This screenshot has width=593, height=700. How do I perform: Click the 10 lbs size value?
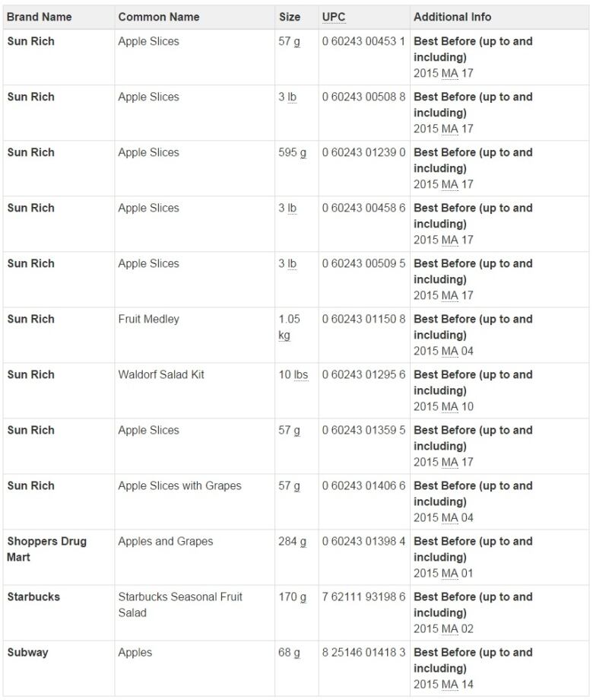[x=293, y=375]
